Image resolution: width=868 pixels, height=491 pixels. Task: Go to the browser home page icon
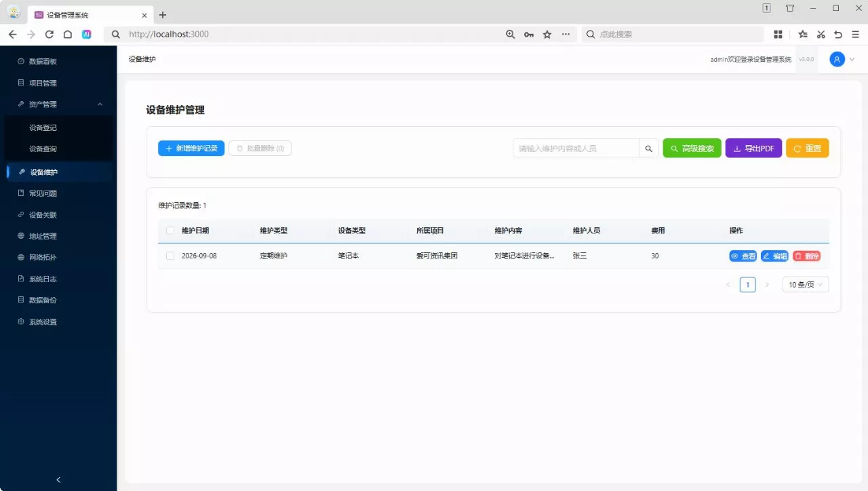click(x=68, y=35)
